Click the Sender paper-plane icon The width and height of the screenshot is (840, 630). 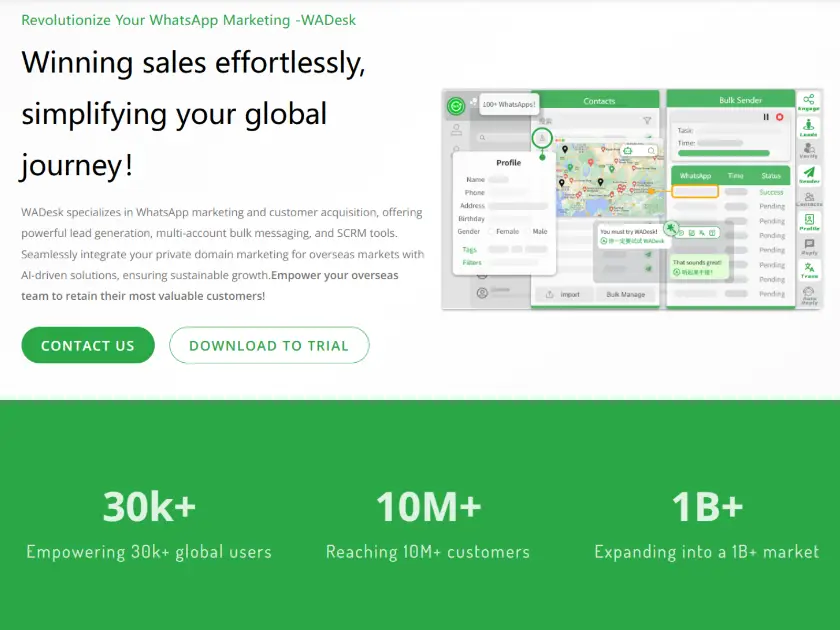coord(810,172)
